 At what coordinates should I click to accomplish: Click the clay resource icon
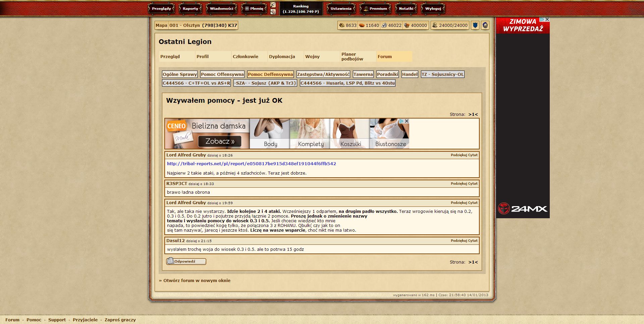click(x=362, y=25)
